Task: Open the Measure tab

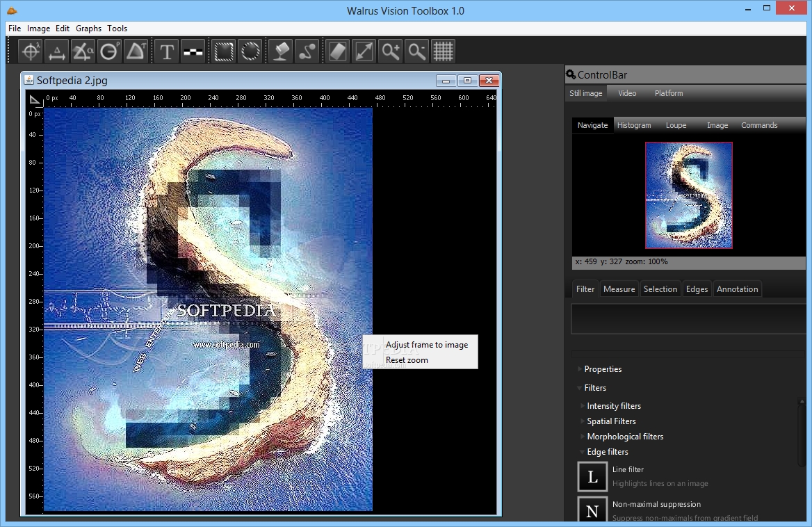Action: point(619,289)
